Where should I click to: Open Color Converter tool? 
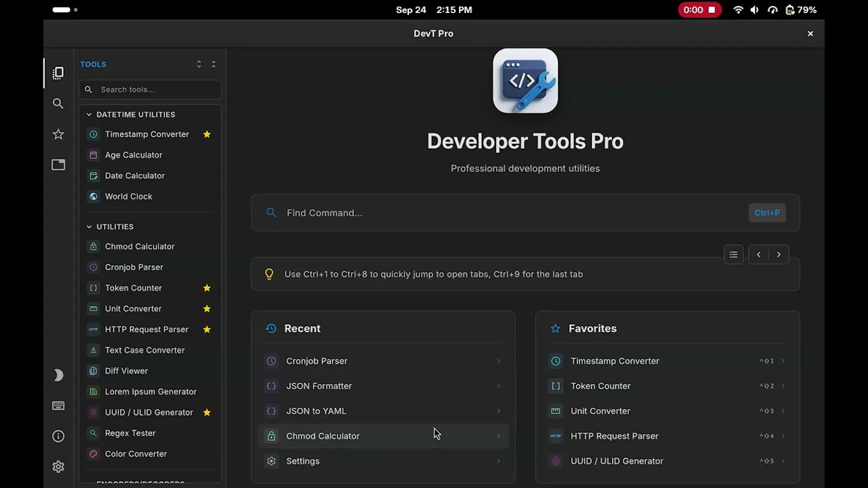click(x=150, y=454)
